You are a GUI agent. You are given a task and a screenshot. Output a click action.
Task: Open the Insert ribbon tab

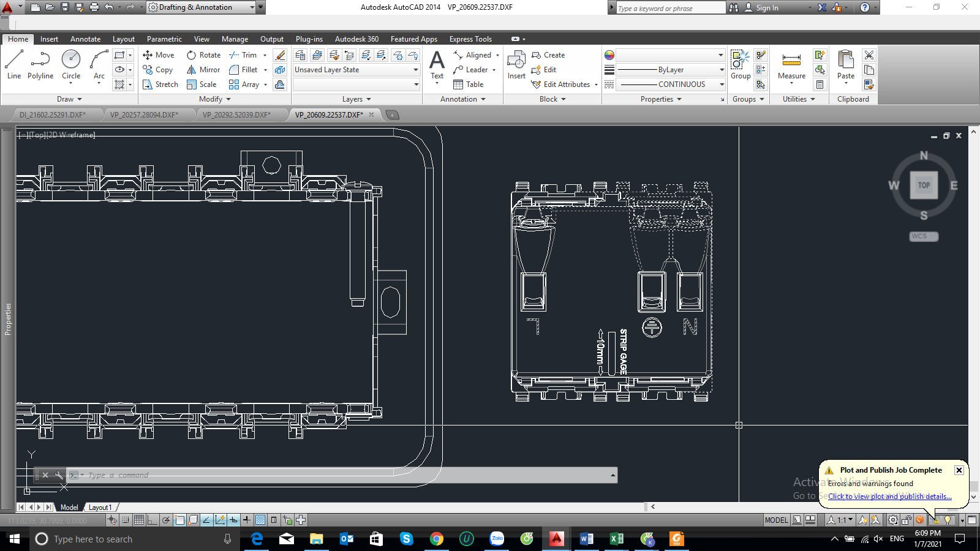(x=49, y=39)
